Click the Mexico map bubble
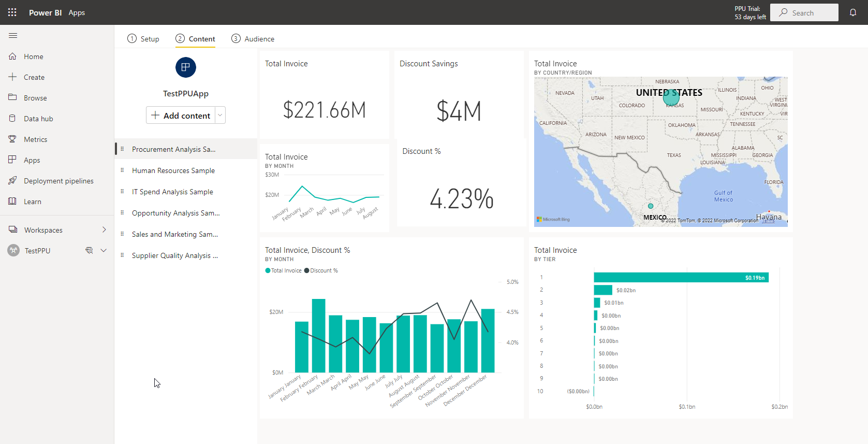The width and height of the screenshot is (868, 444). pyautogui.click(x=651, y=206)
